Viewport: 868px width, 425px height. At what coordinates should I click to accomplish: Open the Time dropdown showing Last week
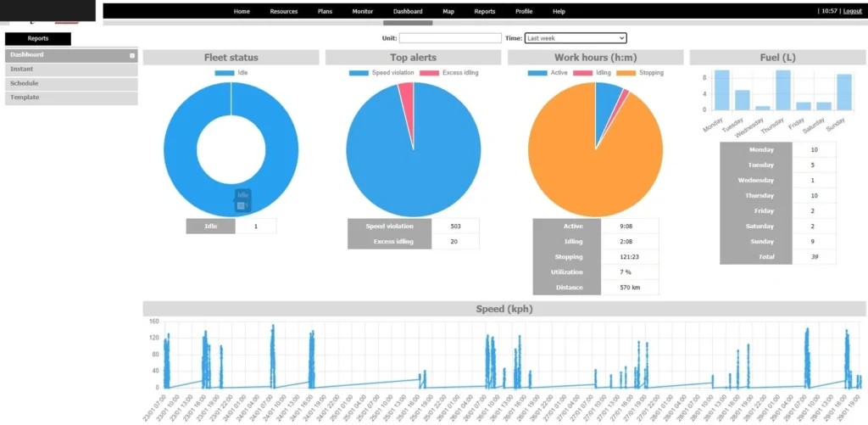(x=576, y=38)
